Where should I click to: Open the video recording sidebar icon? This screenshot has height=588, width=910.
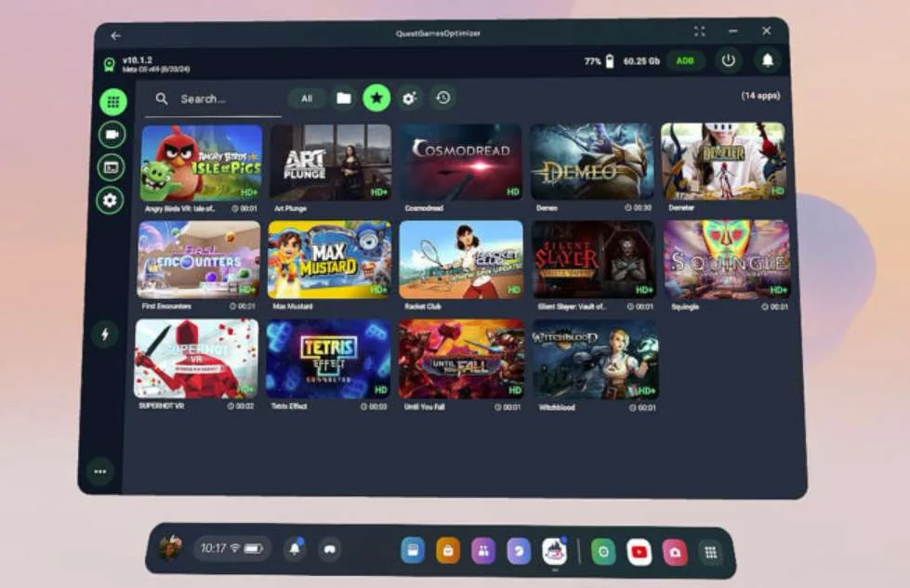click(x=112, y=135)
